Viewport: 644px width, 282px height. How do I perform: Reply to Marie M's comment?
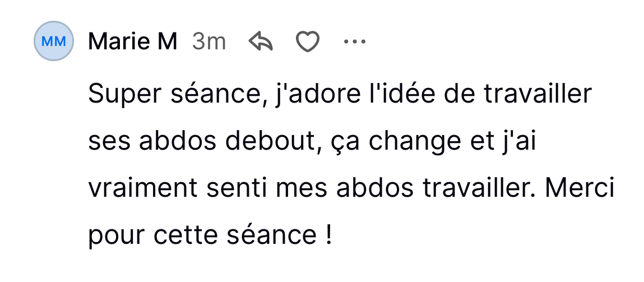point(260,42)
